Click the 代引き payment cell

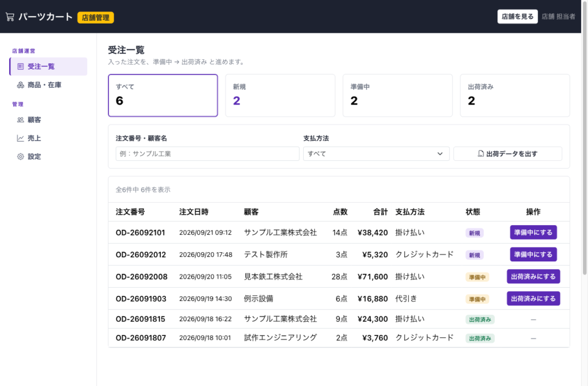click(x=406, y=299)
